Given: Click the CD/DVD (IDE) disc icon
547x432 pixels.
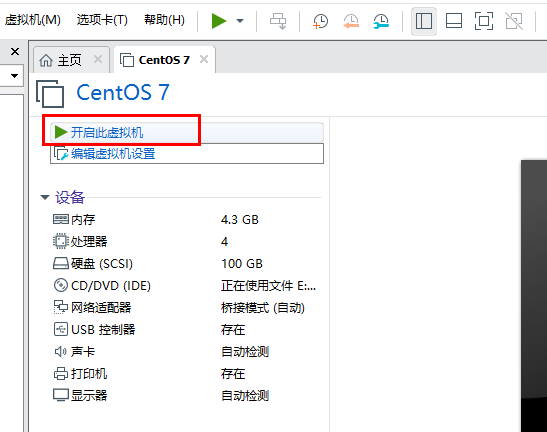Looking at the screenshot, I should coord(61,285).
